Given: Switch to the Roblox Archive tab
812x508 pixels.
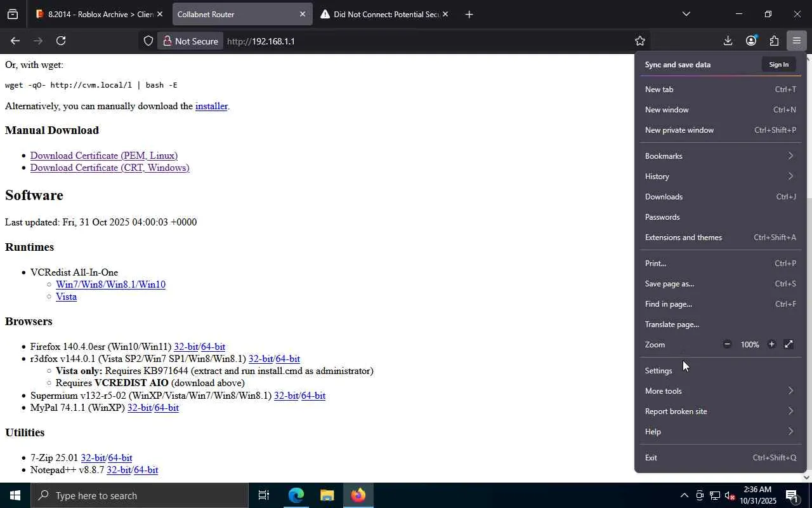Looking at the screenshot, I should click(99, 14).
